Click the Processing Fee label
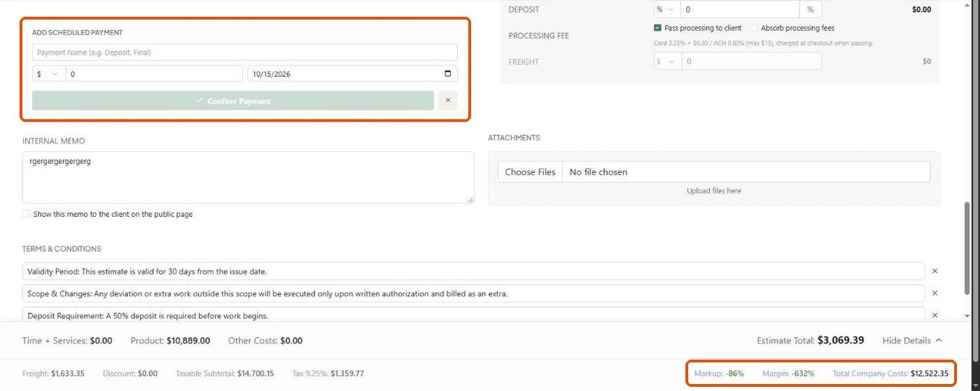980x391 pixels. click(538, 36)
